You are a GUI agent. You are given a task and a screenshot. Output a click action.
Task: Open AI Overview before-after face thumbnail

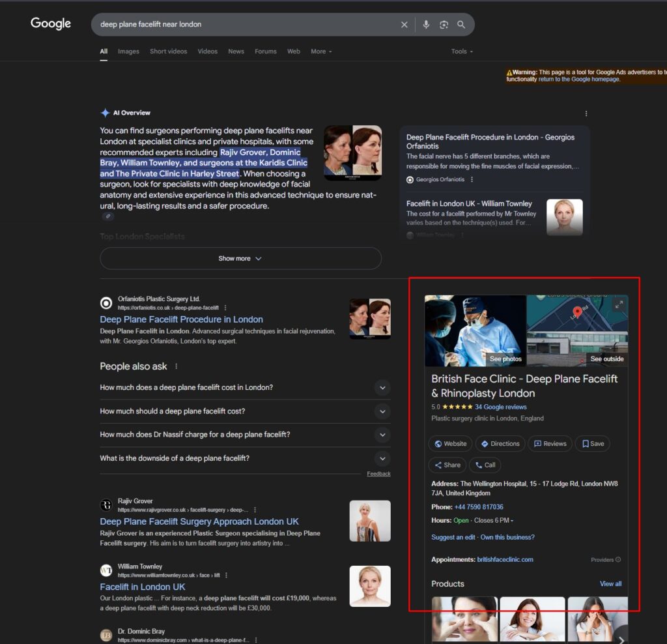click(352, 153)
